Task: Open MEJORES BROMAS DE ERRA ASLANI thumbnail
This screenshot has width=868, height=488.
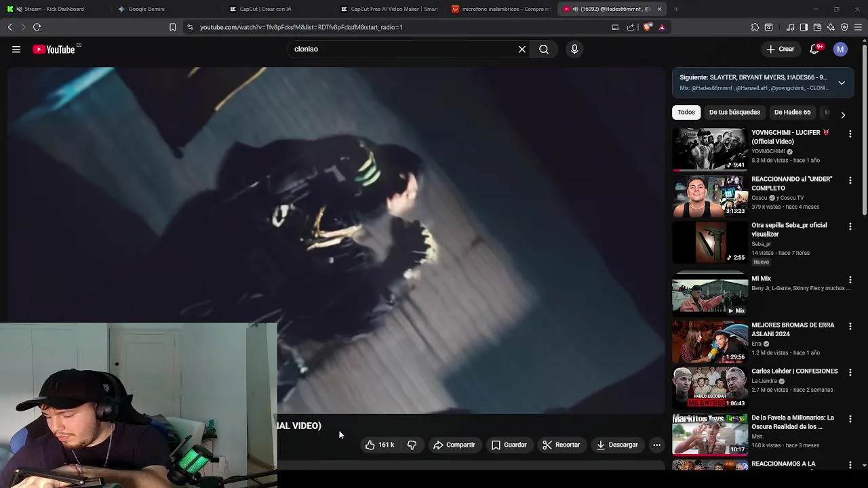Action: (709, 342)
